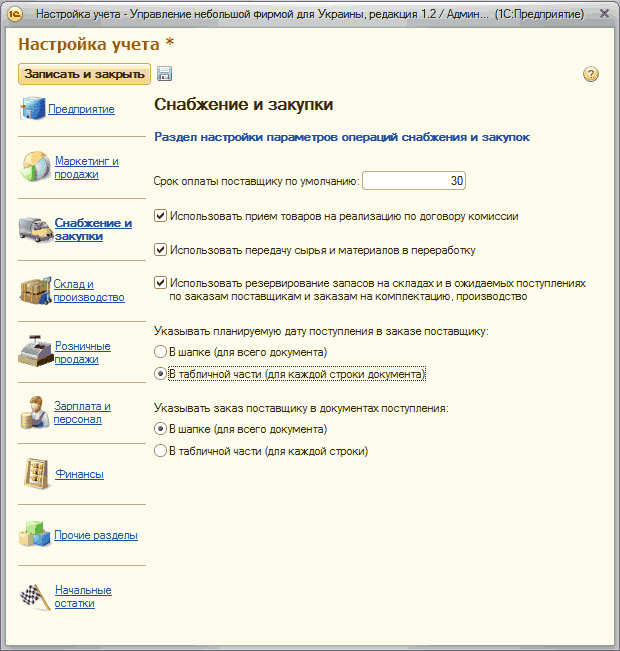Select В шапке radio for планируемую дату поступления
620x651 pixels.
[x=160, y=352]
